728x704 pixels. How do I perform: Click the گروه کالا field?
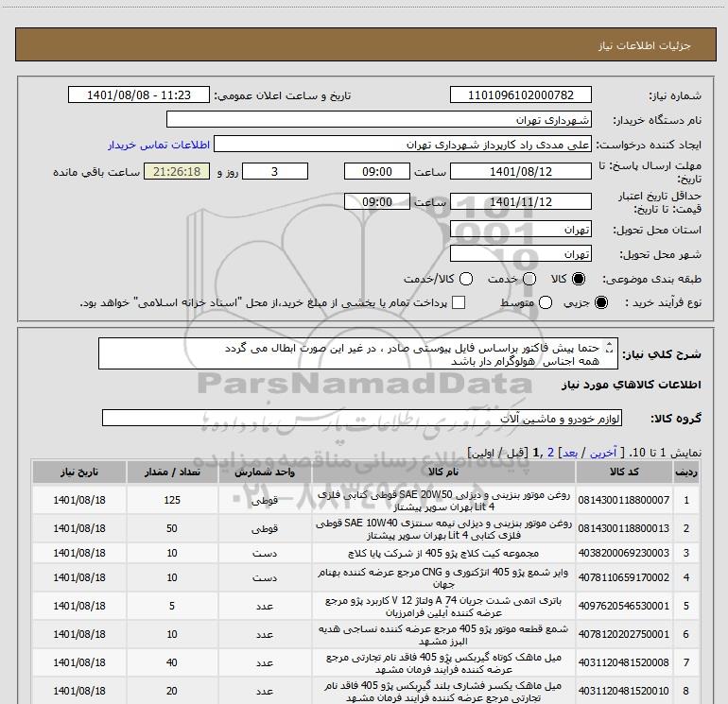[x=362, y=418]
